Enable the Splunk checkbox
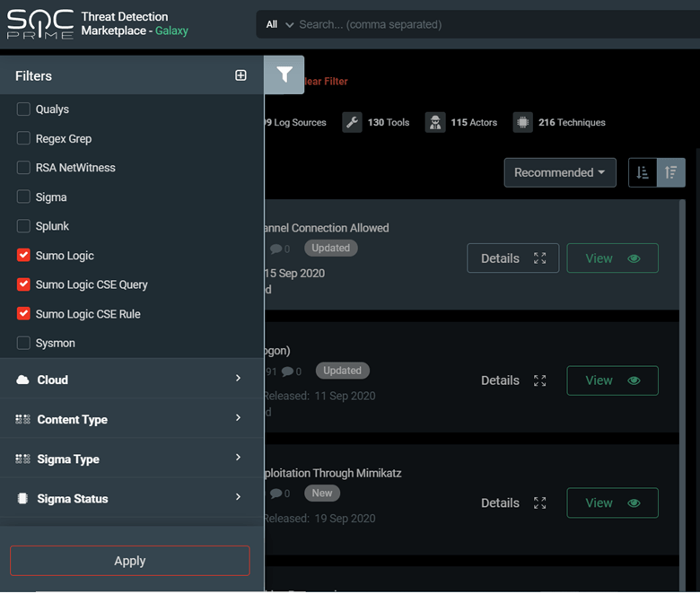Viewport: 700px width, 594px height. 24,226
